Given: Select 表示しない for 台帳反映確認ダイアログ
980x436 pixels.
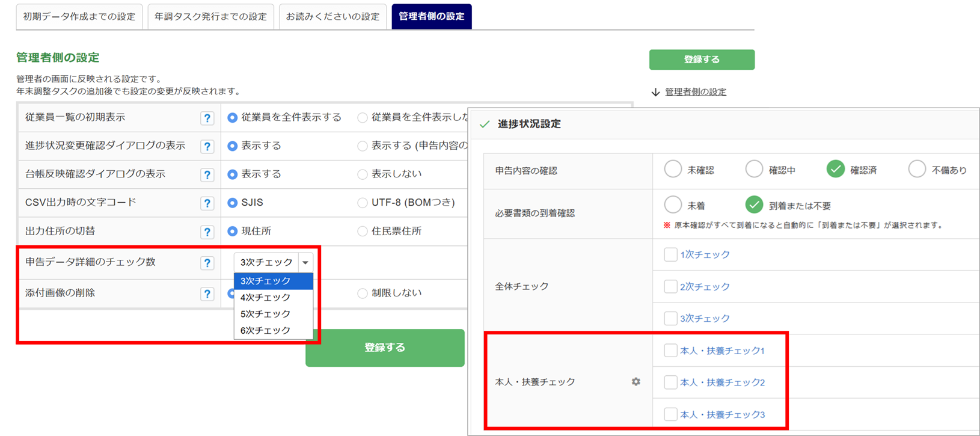Looking at the screenshot, I should click(362, 174).
